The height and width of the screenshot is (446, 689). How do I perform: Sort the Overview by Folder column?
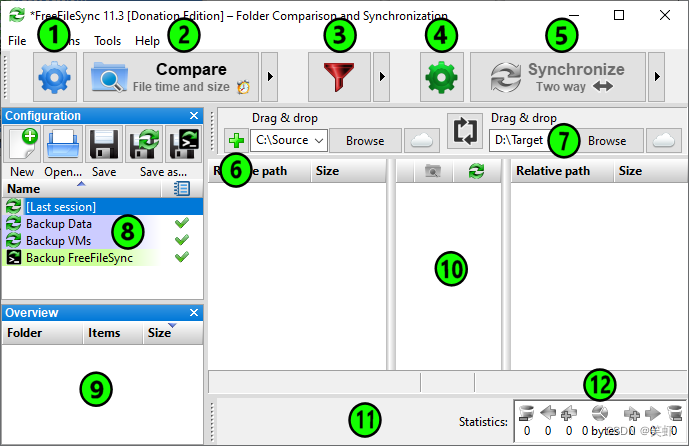click(x=43, y=333)
